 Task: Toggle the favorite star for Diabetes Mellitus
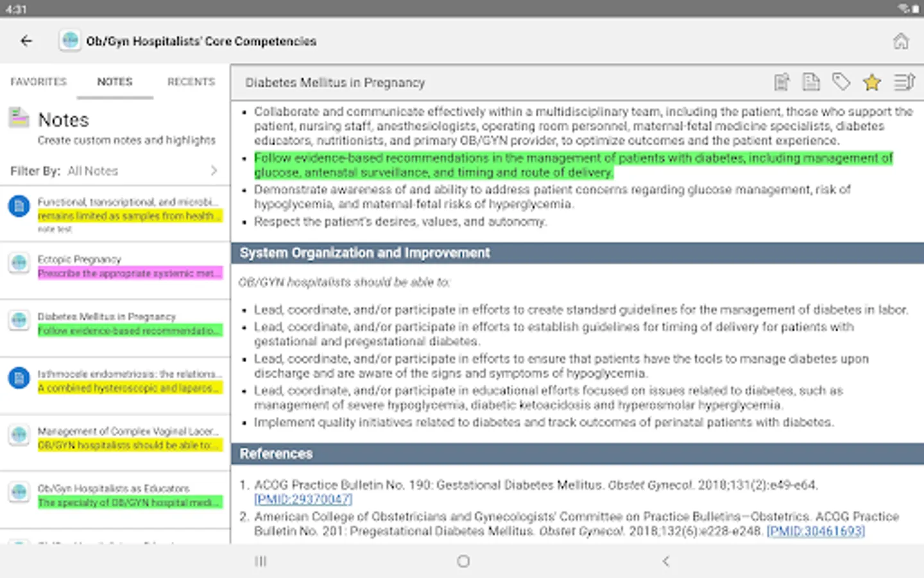click(x=872, y=82)
